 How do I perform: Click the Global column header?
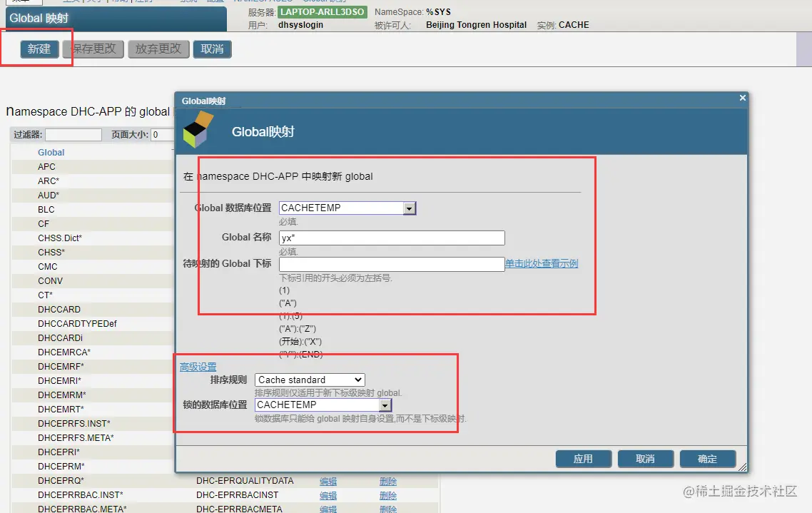click(51, 153)
